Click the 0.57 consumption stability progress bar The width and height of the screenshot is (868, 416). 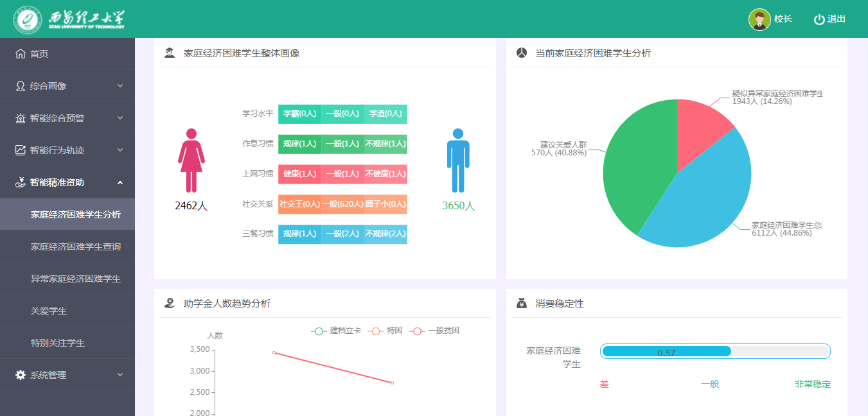(x=715, y=351)
